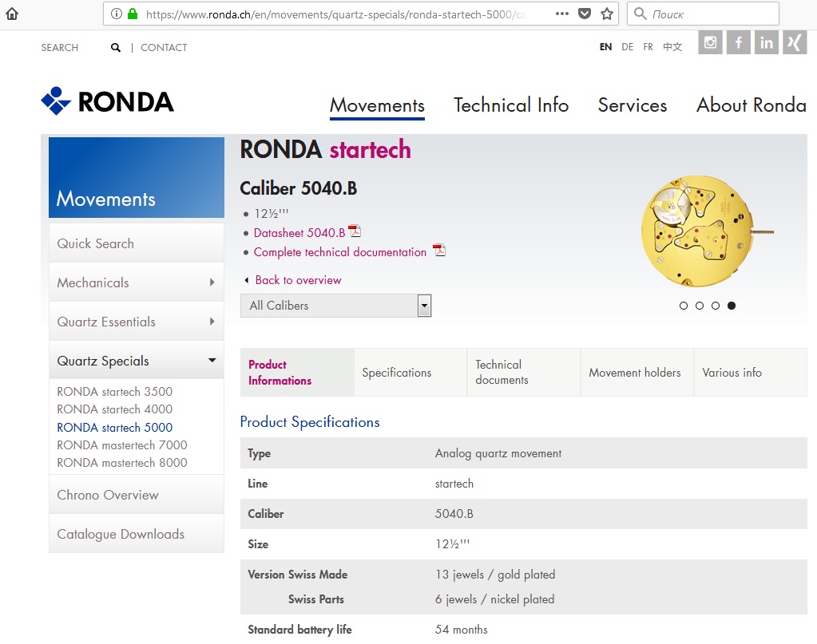
Task: Open the Technical Info menu
Action: [x=511, y=105]
